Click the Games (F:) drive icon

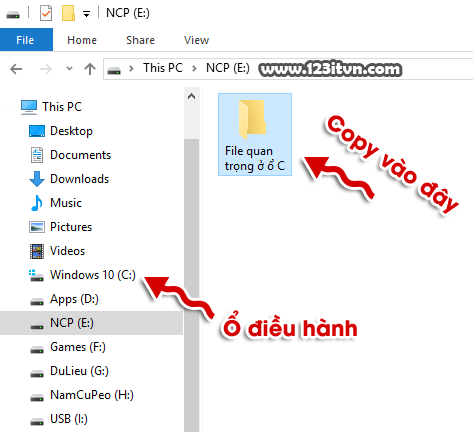point(37,350)
